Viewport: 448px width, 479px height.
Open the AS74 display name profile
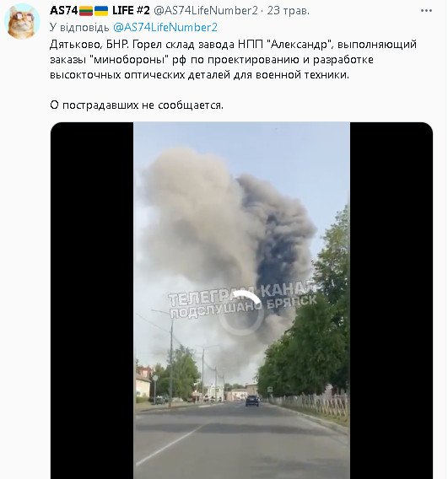pos(63,11)
